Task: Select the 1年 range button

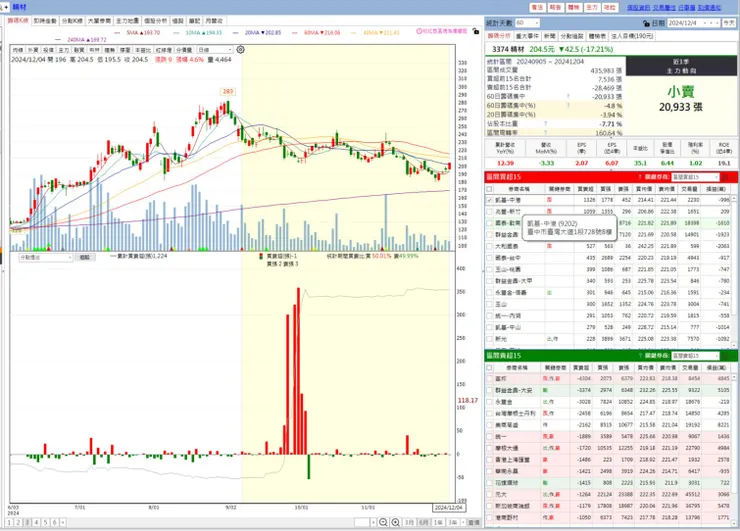Action: pyautogui.click(x=438, y=523)
